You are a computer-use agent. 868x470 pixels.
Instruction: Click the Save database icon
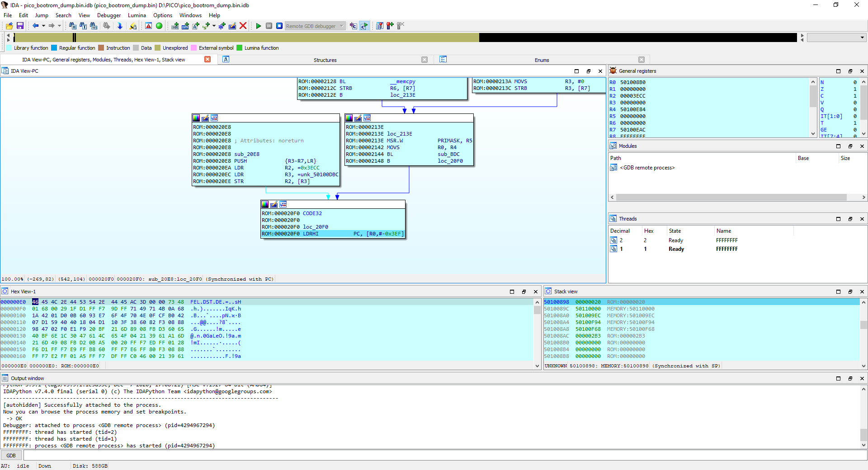20,26
